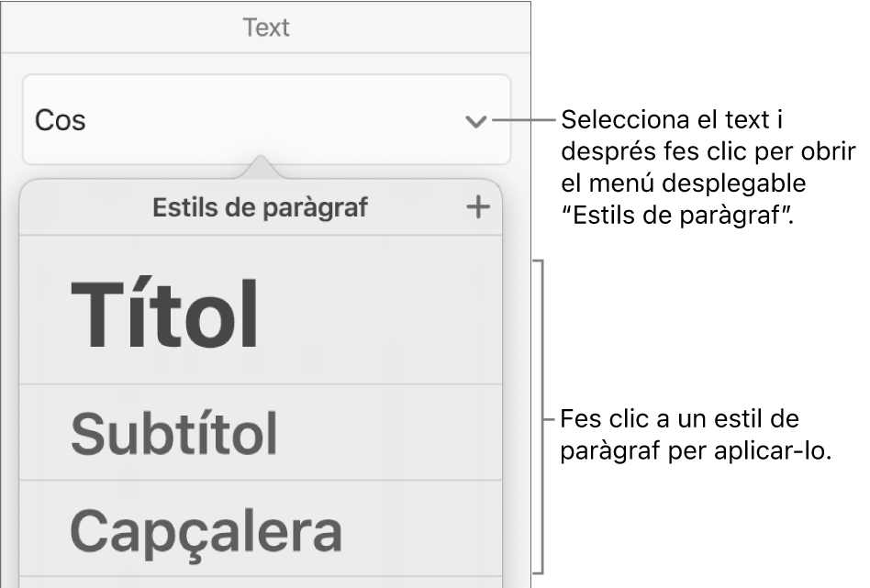Open the Cos paragraph style dropdown
The width and height of the screenshot is (870, 588).
(x=266, y=120)
